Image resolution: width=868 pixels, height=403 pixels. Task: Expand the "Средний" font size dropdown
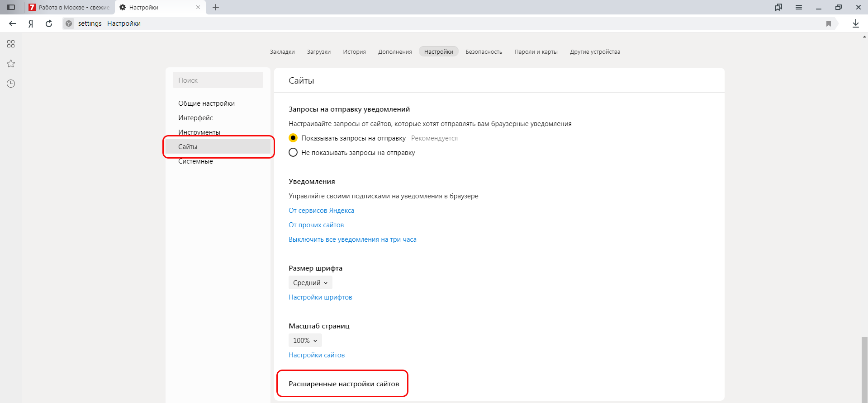pos(310,282)
